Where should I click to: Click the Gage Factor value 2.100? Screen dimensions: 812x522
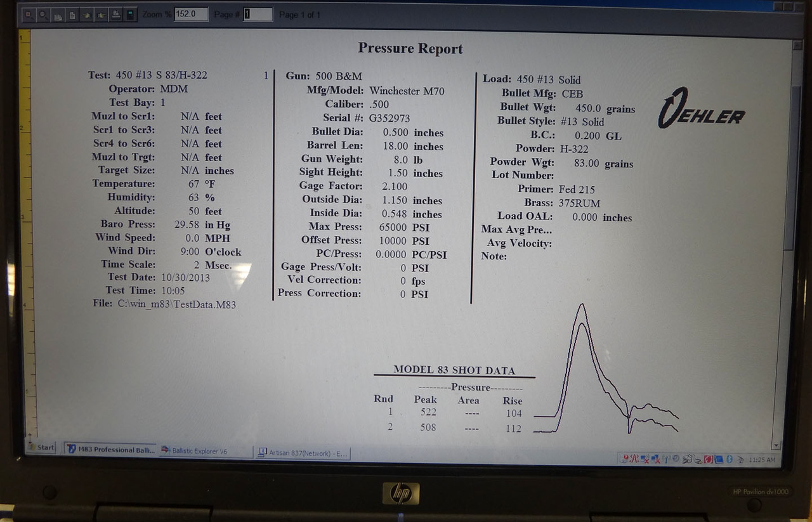pos(396,186)
